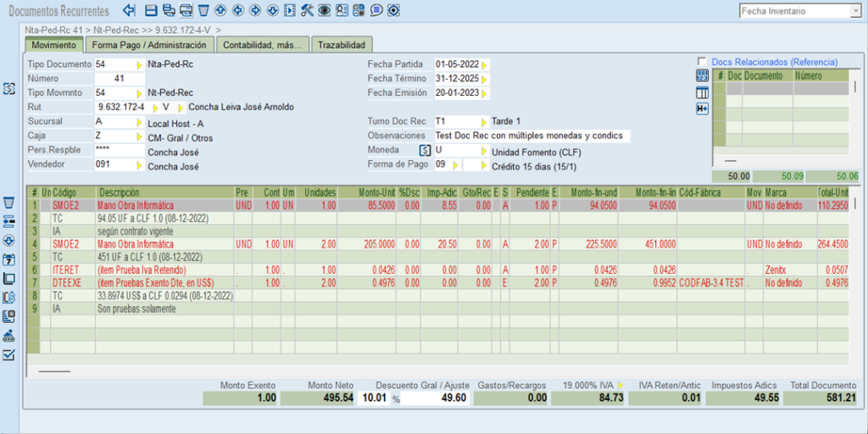Viewport: 868px width, 434px height.
Task: Click the H+ icon beside related docs
Action: pyautogui.click(x=702, y=108)
